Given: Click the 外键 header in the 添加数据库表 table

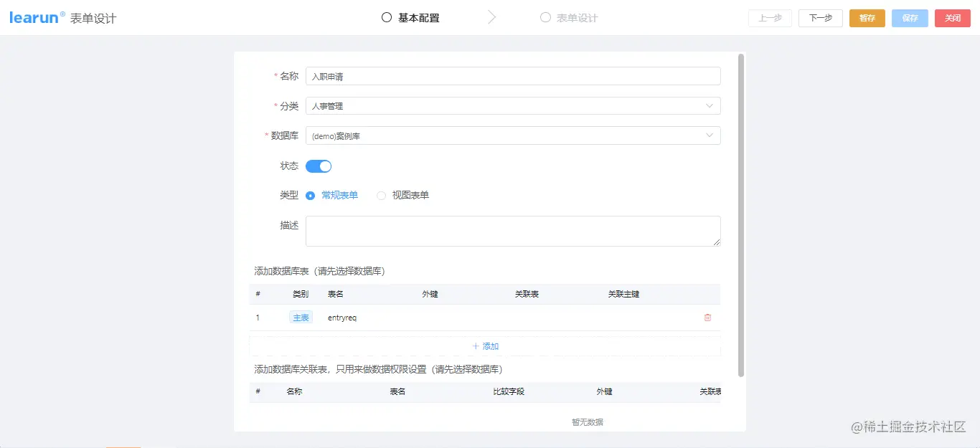Looking at the screenshot, I should [430, 294].
